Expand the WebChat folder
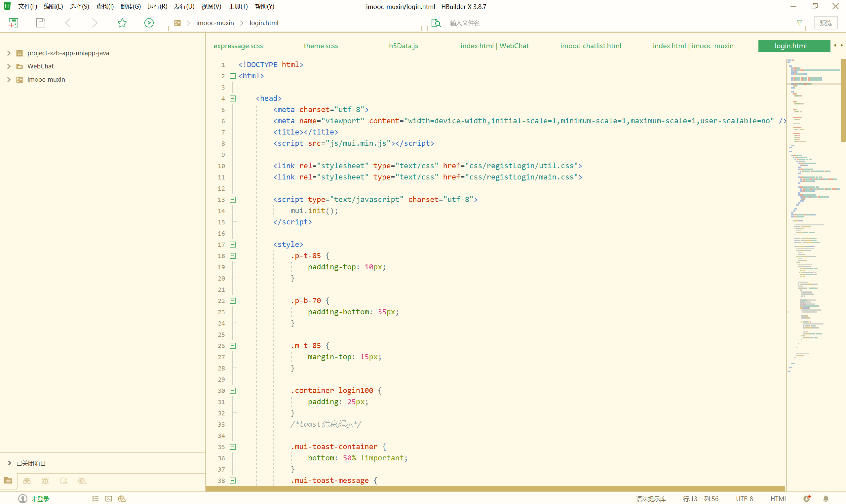This screenshot has width=846, height=504. (9, 66)
